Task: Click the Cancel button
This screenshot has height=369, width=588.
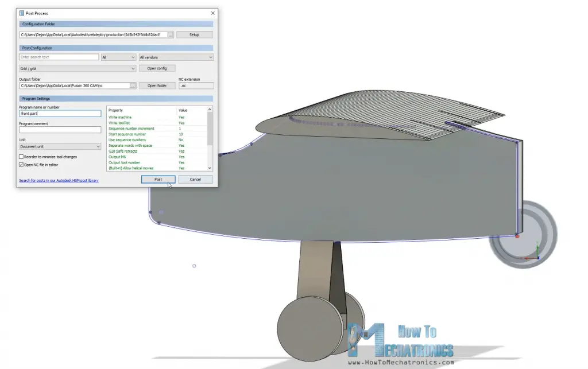Action: (x=194, y=179)
